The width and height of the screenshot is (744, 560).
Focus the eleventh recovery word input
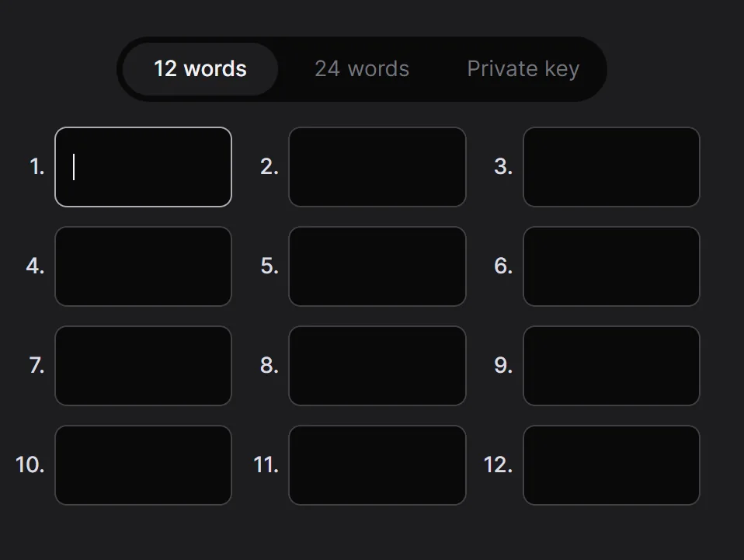tap(377, 465)
